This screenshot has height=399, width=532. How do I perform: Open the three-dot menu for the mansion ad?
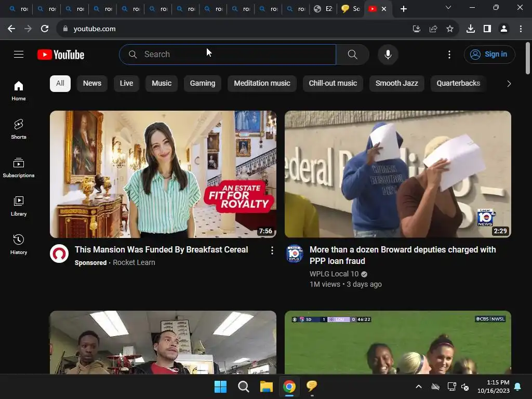point(272,251)
